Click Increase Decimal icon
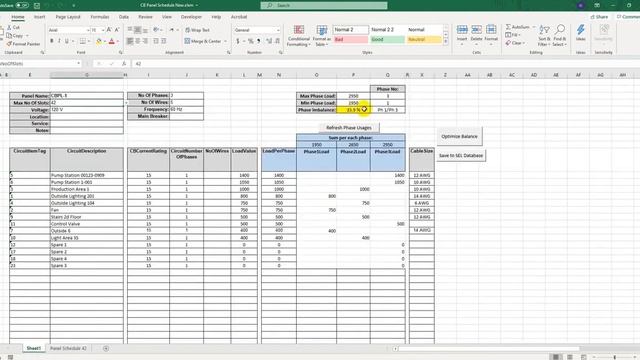This screenshot has width=640, height=360. click(269, 41)
